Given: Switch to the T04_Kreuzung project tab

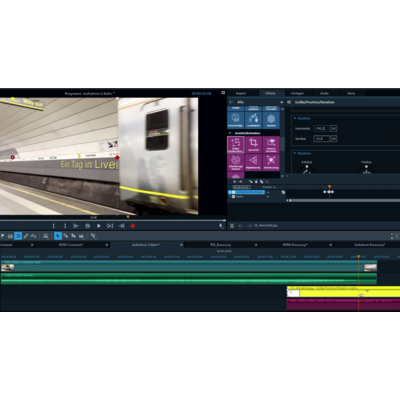Looking at the screenshot, I should click(220, 245).
